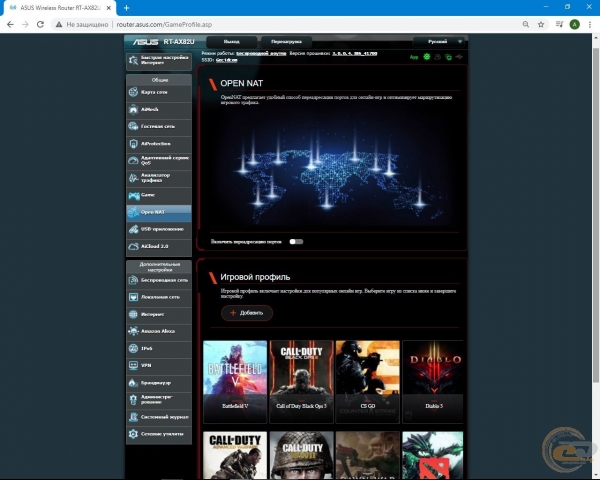Viewport: 600px width, 480px height.
Task: Click the operation mode link in header
Action: click(x=261, y=54)
